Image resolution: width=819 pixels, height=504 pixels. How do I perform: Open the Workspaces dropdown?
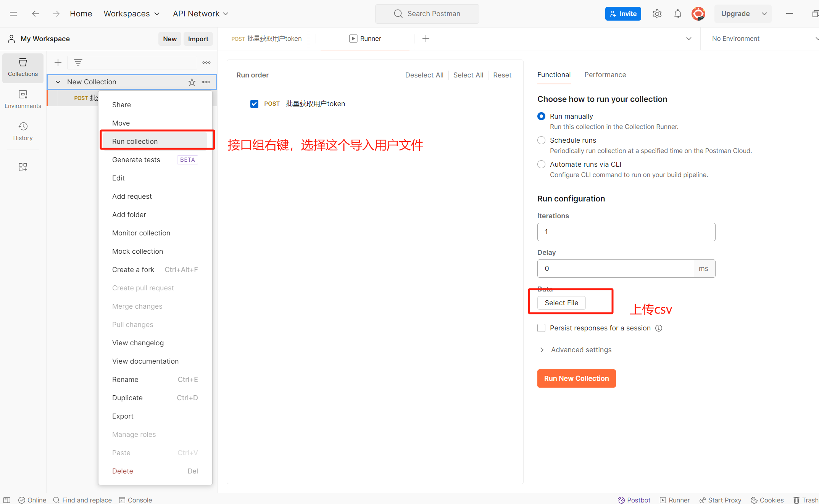click(131, 14)
